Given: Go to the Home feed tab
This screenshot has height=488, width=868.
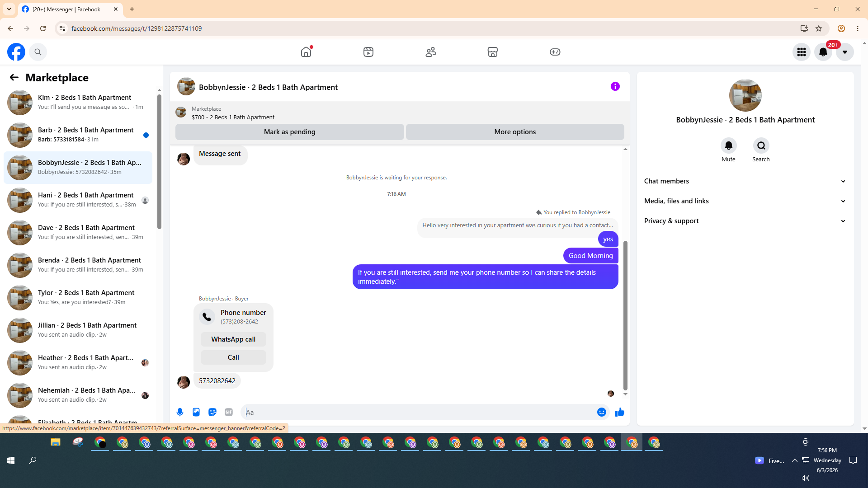Looking at the screenshot, I should coord(306,52).
